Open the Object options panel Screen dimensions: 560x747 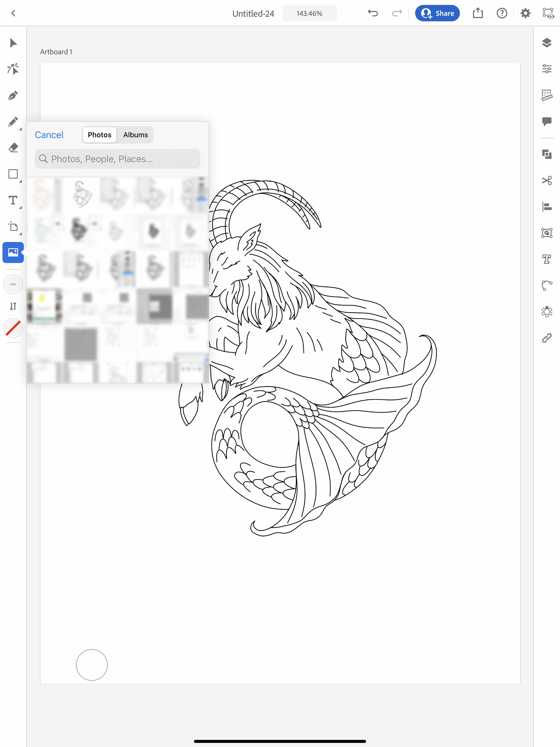[x=547, y=233]
